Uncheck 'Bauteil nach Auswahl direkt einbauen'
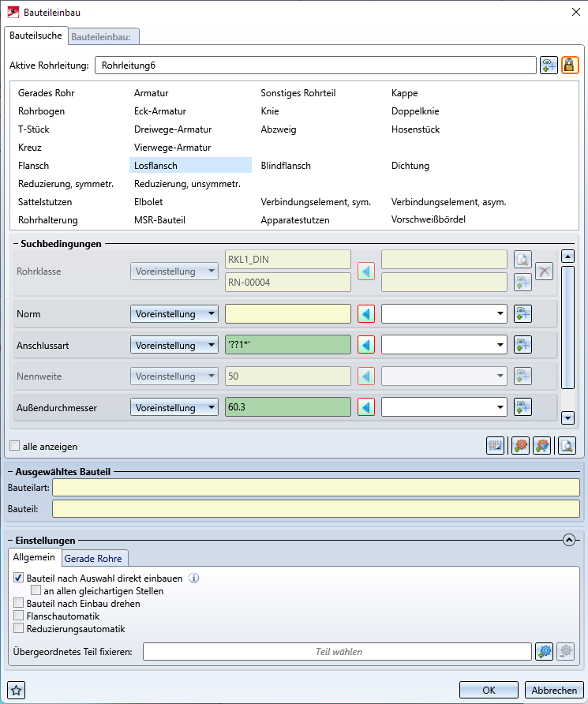The width and height of the screenshot is (588, 704). [18, 578]
